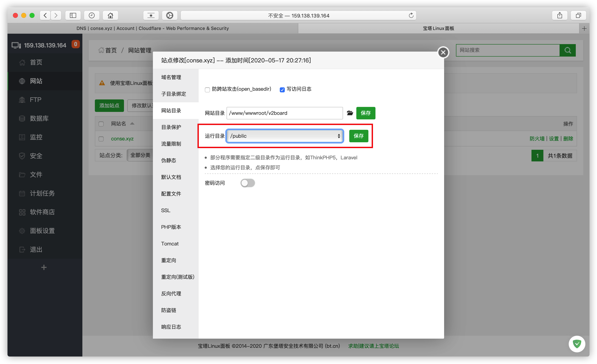Open FTP section in sidebar
Image resolution: width=597 pixels, height=364 pixels.
tap(45, 100)
